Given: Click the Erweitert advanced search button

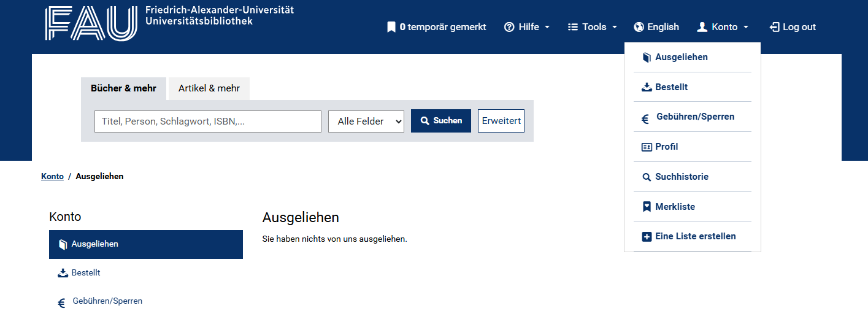Looking at the screenshot, I should coord(501,121).
